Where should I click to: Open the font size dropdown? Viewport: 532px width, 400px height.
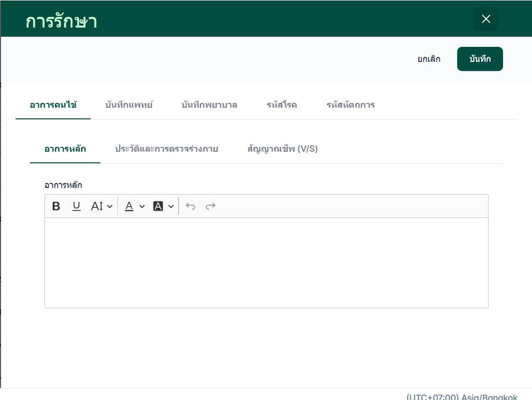101,206
